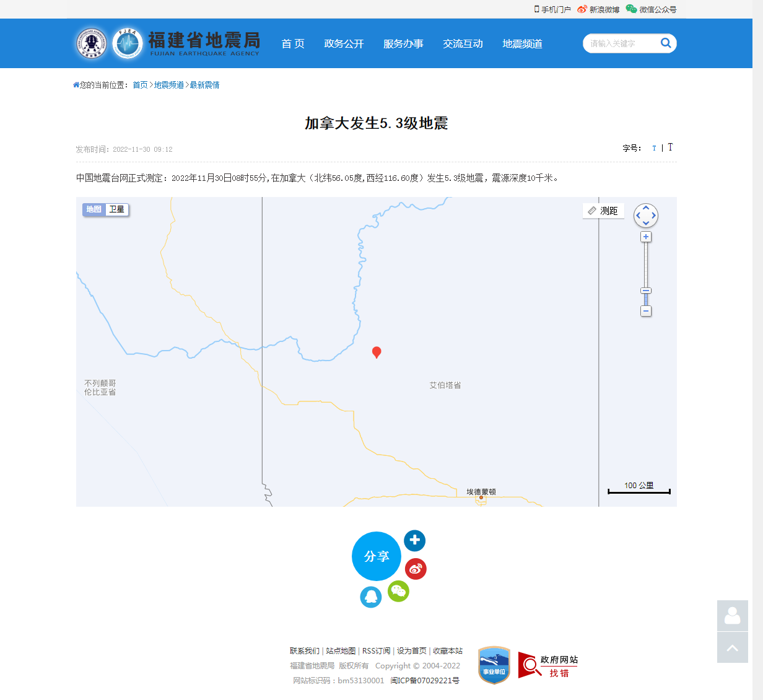Open the user profile floating icon
The image size is (763, 700).
[732, 616]
